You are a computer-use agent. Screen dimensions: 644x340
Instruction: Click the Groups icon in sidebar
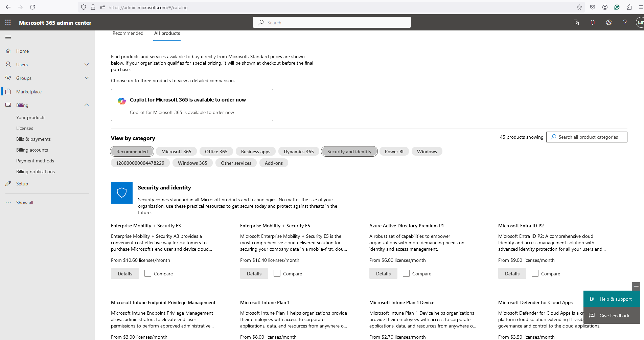(x=8, y=78)
